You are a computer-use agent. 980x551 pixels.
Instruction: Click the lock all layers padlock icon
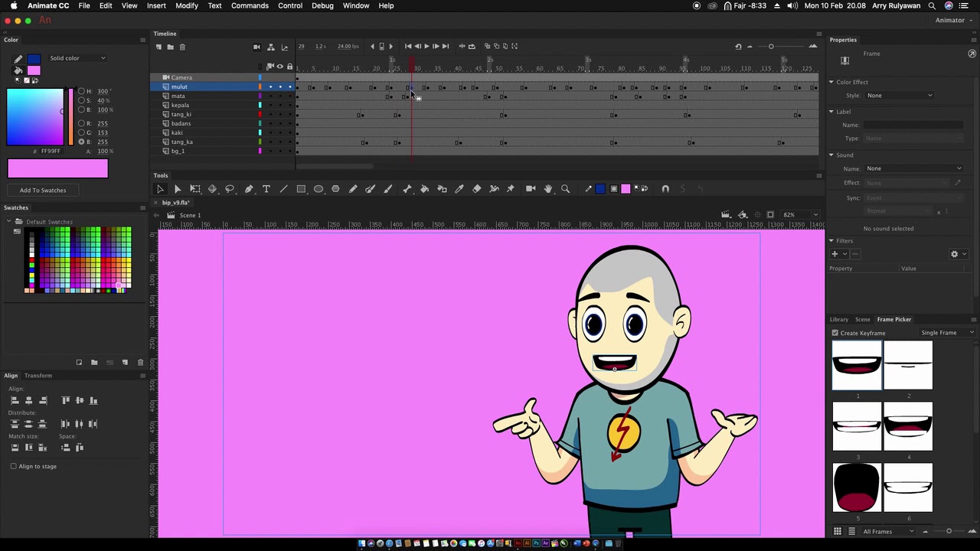pos(289,67)
